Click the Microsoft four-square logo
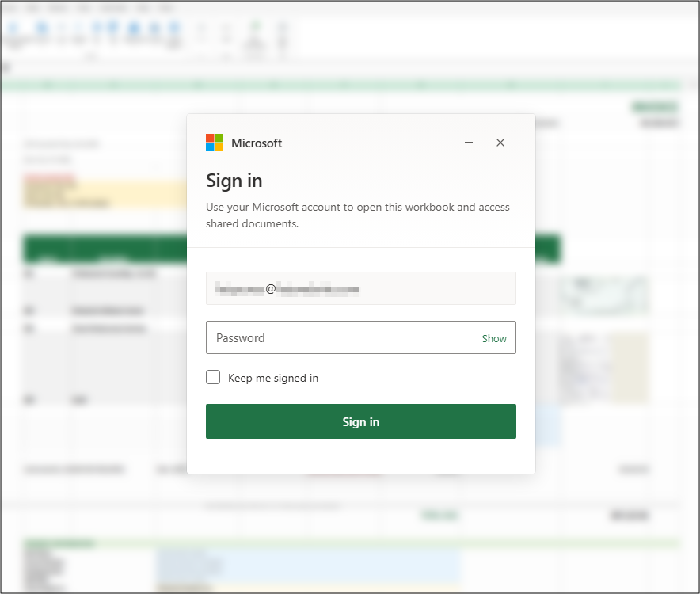 (x=215, y=143)
